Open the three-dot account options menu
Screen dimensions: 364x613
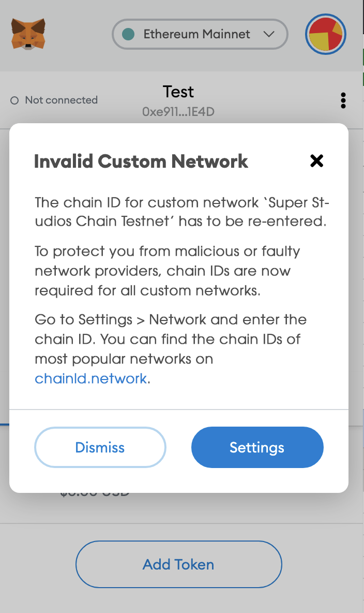pos(343,100)
